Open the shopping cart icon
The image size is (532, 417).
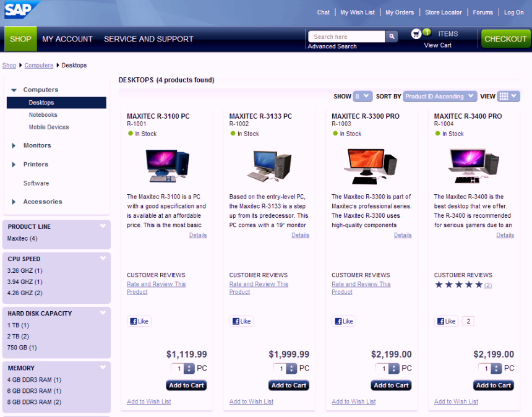click(x=416, y=34)
